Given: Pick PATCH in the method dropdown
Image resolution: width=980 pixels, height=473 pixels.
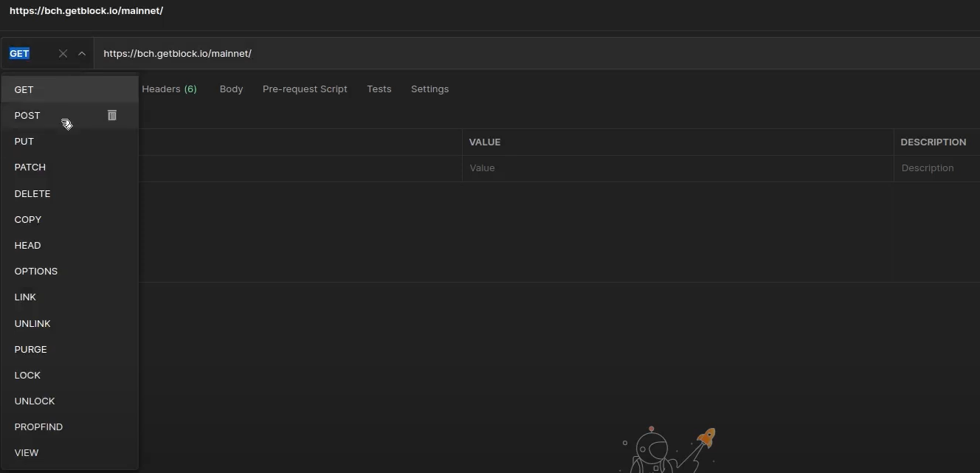Looking at the screenshot, I should point(70,167).
